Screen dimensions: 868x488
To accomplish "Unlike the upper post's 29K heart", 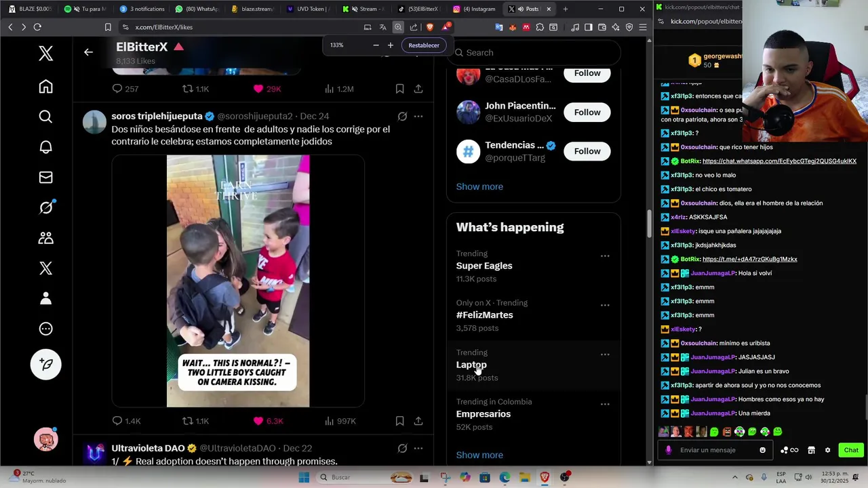I will tap(267, 89).
